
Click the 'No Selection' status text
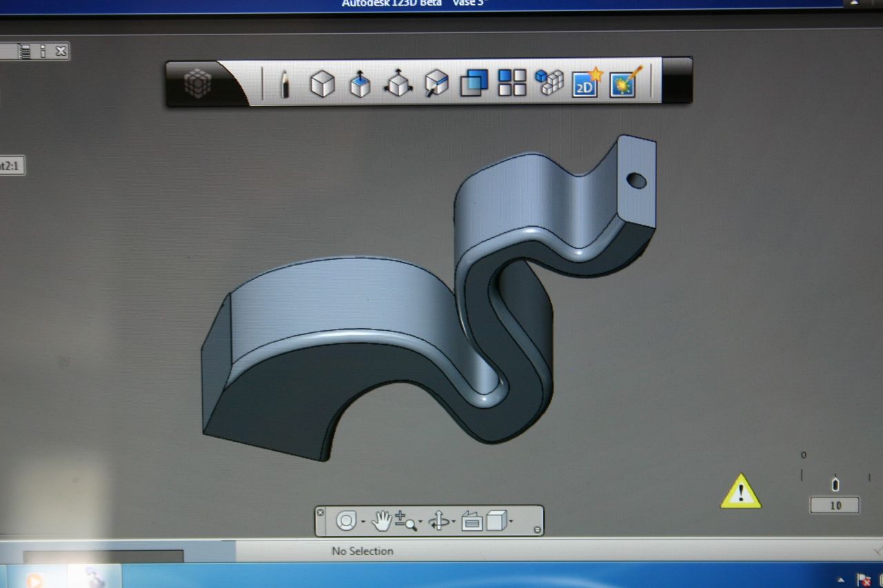[x=363, y=551]
